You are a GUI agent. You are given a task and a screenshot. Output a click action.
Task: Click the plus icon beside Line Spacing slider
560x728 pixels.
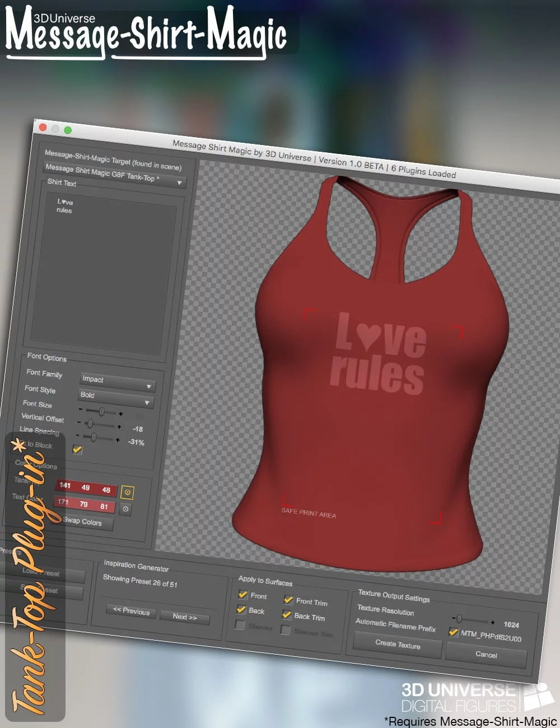click(118, 440)
